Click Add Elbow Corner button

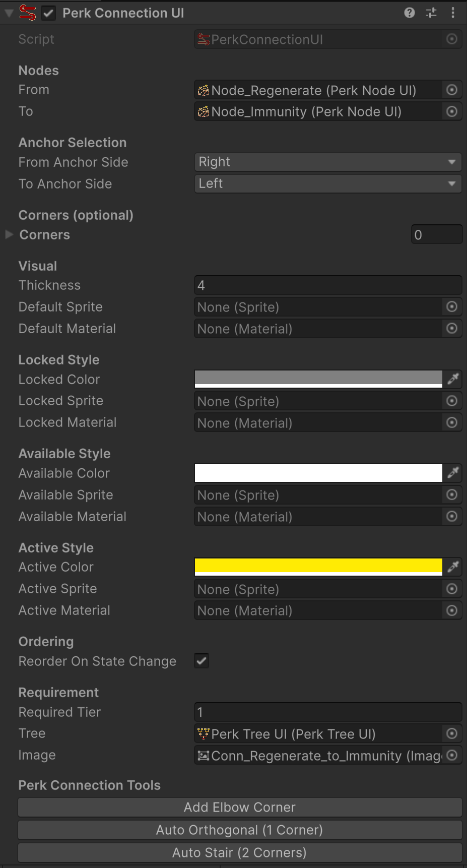pyautogui.click(x=240, y=807)
